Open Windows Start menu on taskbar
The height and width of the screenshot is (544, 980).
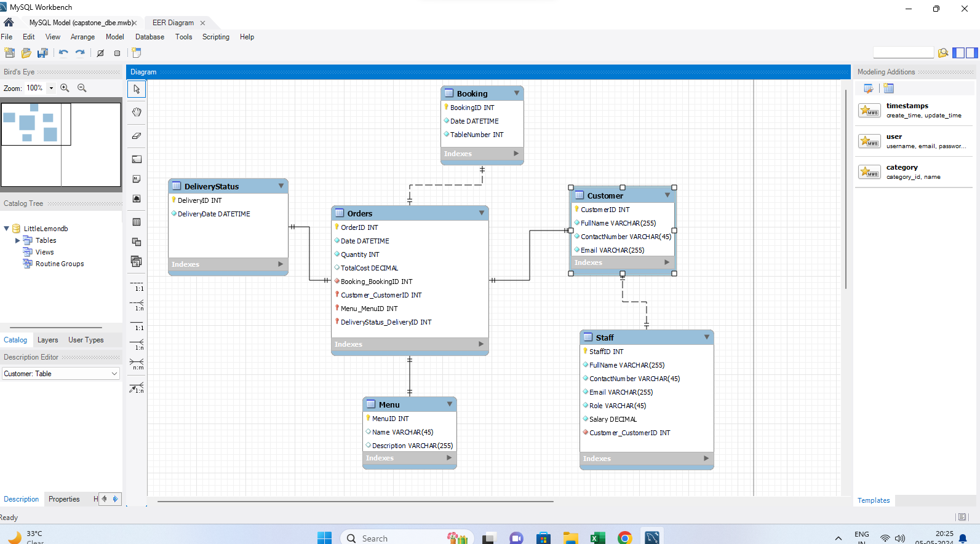[x=324, y=538]
